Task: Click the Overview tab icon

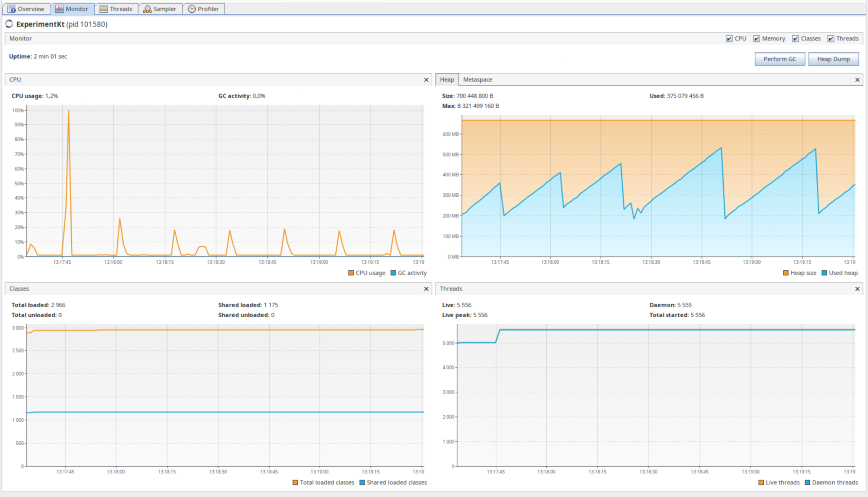Action: (x=12, y=9)
